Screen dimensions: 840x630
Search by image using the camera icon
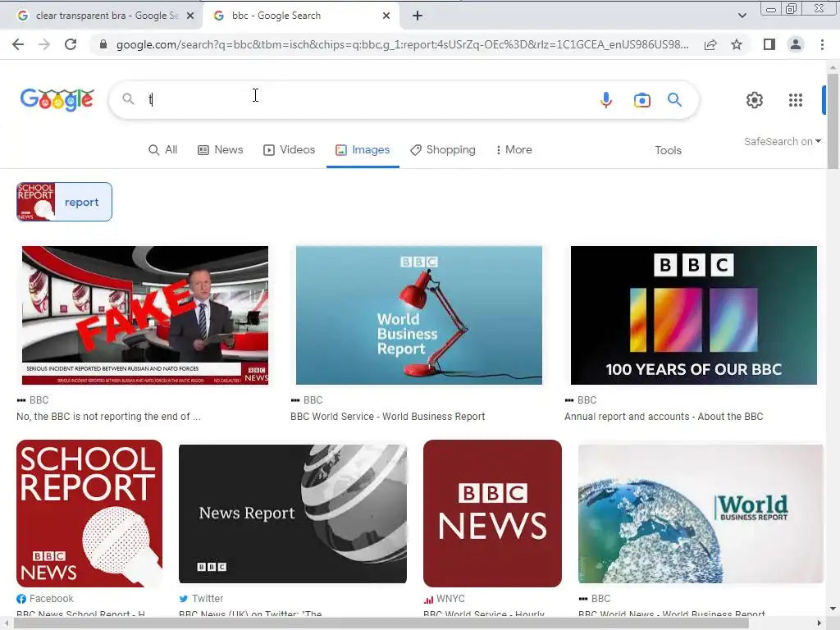(x=641, y=100)
